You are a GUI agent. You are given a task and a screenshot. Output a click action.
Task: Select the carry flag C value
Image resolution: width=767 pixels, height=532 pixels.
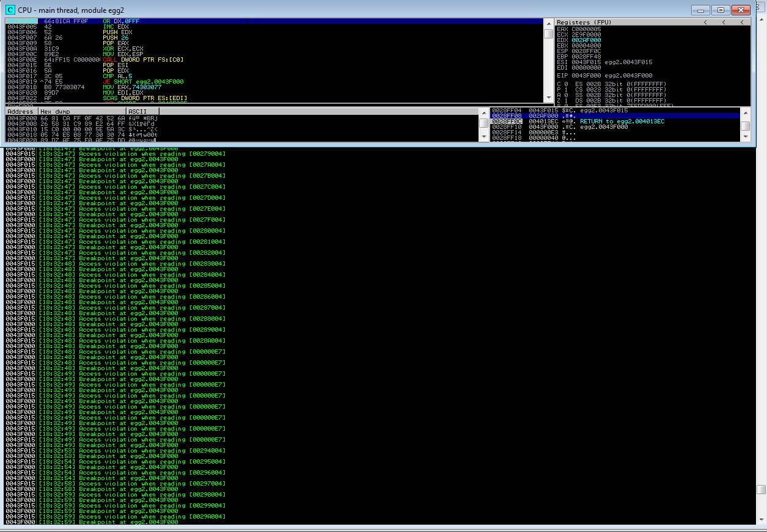click(567, 84)
